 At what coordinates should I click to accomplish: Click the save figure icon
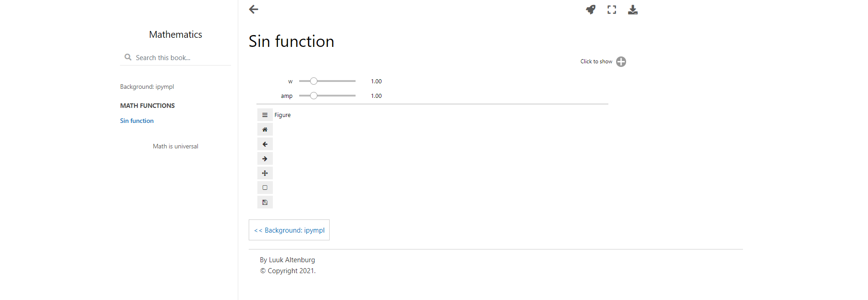click(265, 202)
